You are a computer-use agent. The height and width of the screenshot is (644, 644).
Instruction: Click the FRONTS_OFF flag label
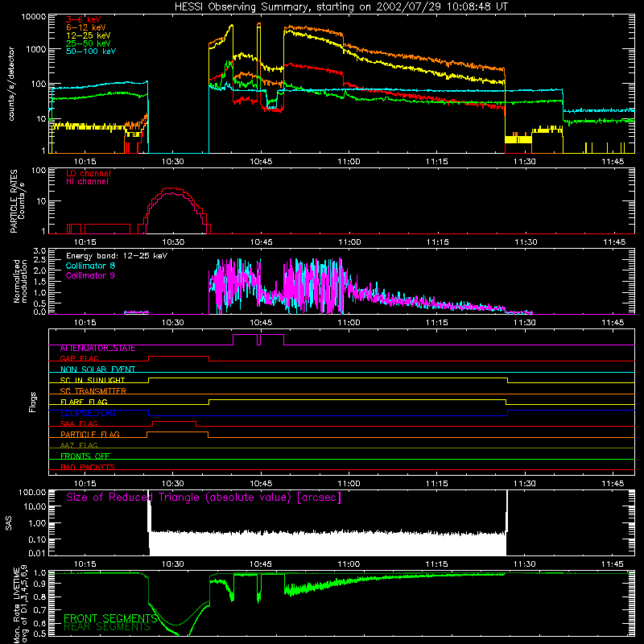(x=85, y=456)
